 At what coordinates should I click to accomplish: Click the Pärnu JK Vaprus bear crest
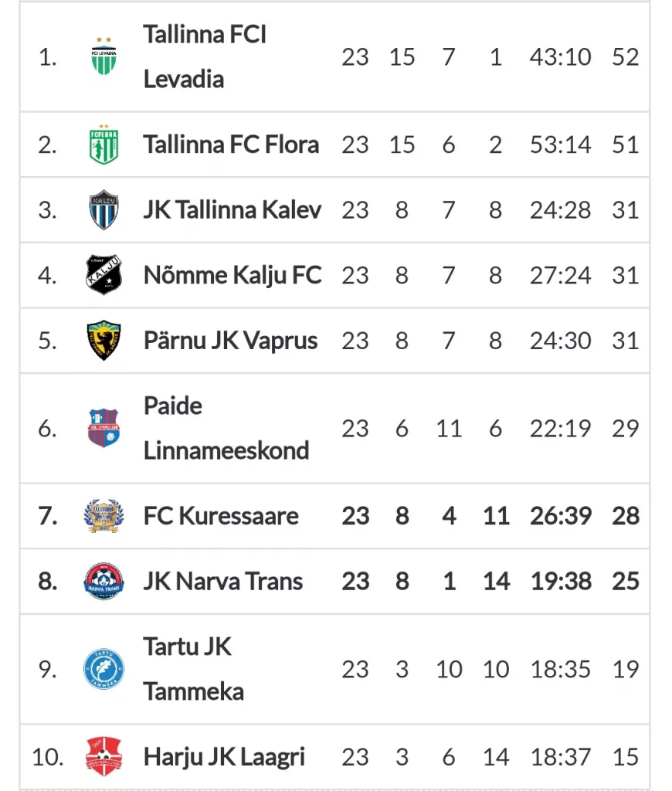point(104,341)
